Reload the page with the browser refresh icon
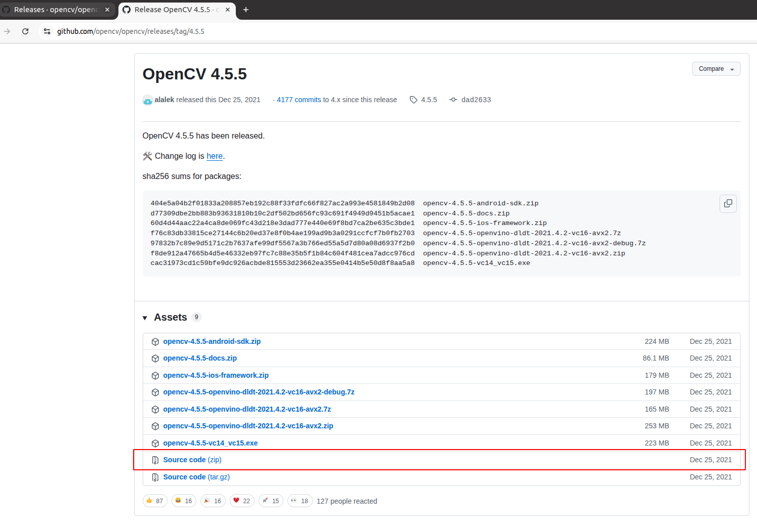757x532 pixels. pyautogui.click(x=25, y=31)
